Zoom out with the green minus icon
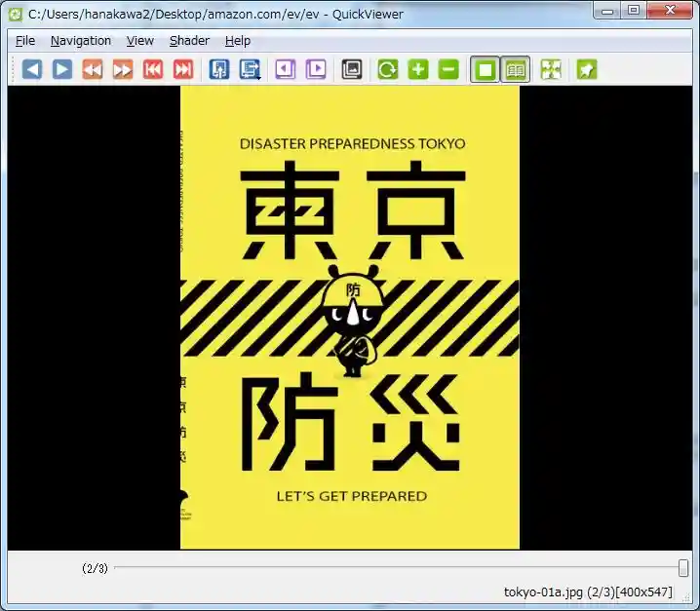The height and width of the screenshot is (611, 700). [x=448, y=69]
